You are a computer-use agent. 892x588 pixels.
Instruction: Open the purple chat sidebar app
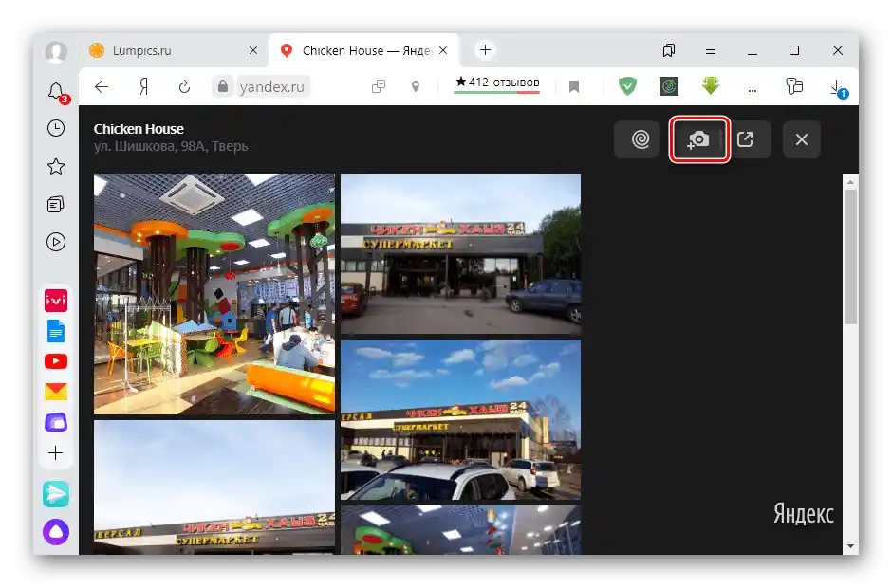(x=56, y=423)
